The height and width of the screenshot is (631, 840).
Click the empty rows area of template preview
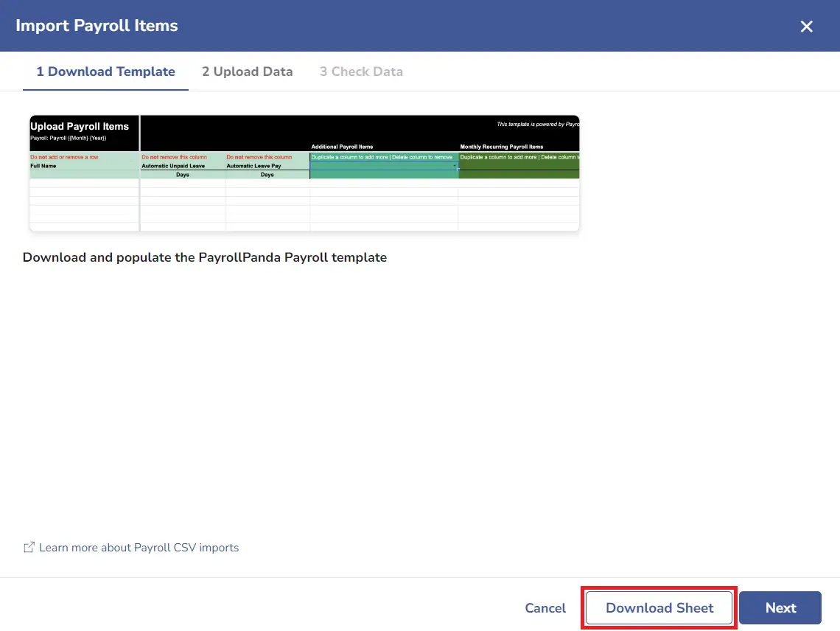pos(304,205)
